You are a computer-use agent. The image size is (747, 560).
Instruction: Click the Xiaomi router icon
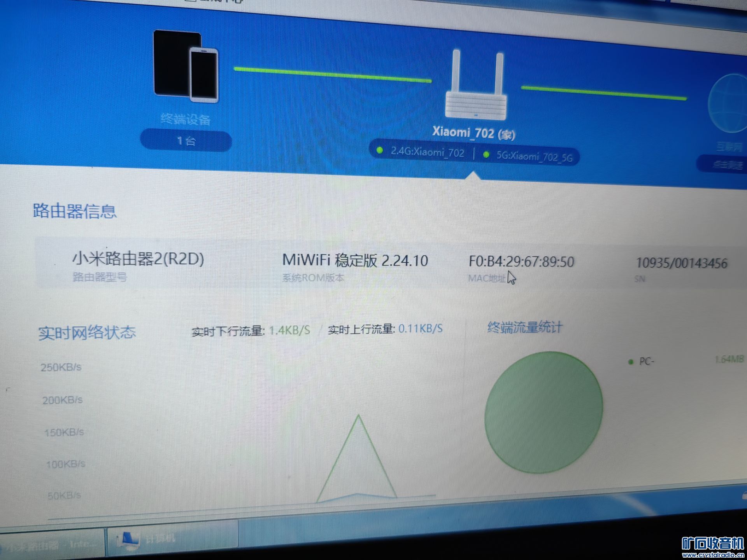pos(476,84)
